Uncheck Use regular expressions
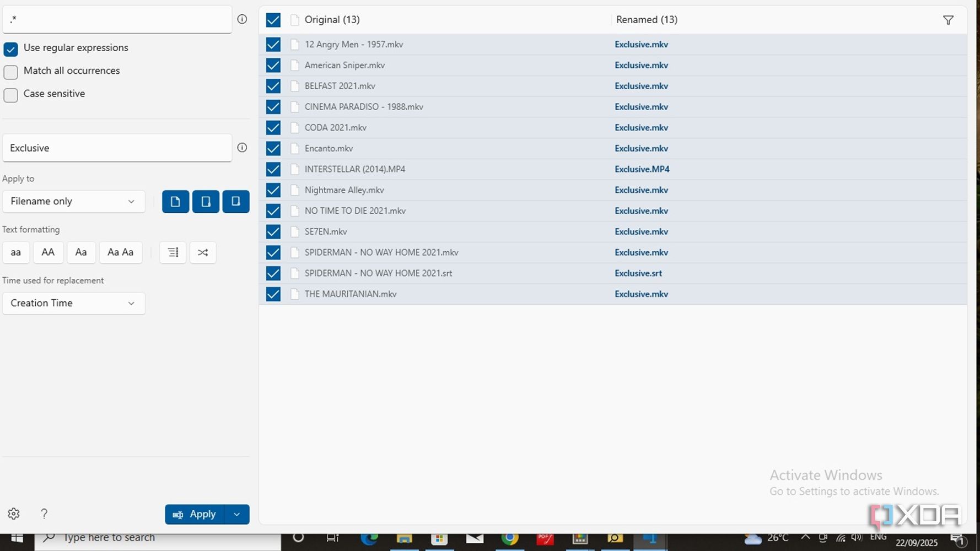 (x=10, y=49)
